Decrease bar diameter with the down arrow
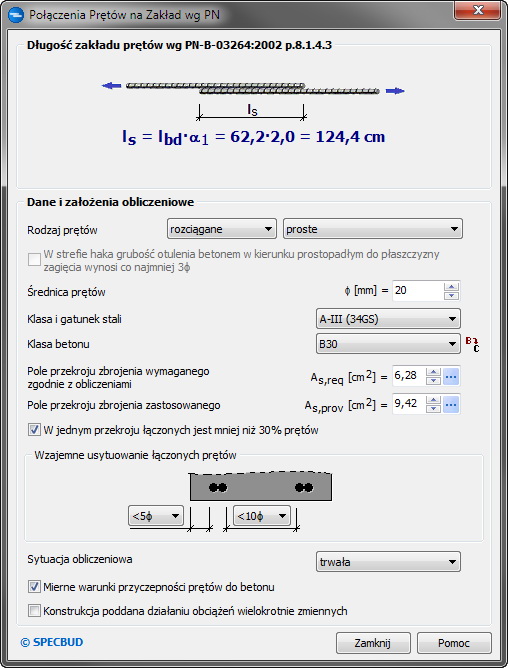The height and width of the screenshot is (668, 508). [x=451, y=296]
